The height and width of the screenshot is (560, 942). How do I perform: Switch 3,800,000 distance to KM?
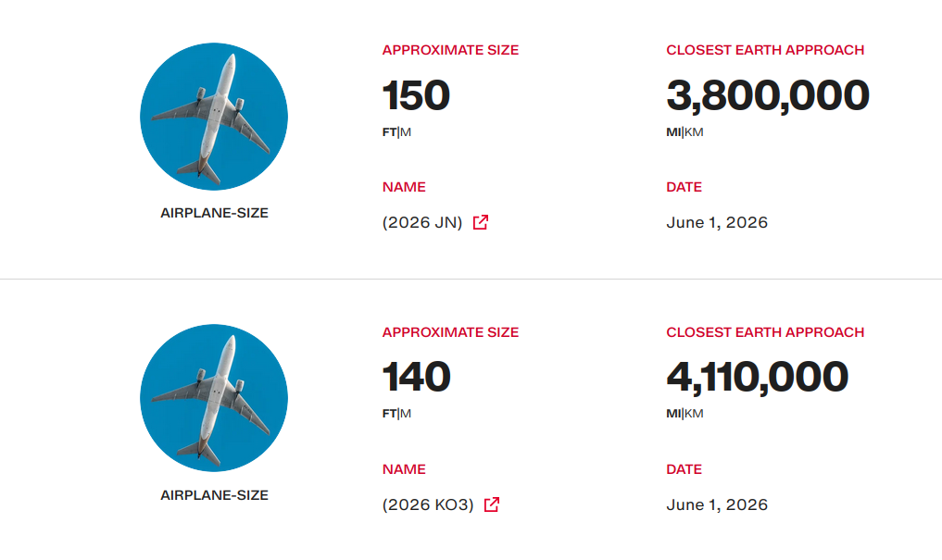tap(694, 132)
